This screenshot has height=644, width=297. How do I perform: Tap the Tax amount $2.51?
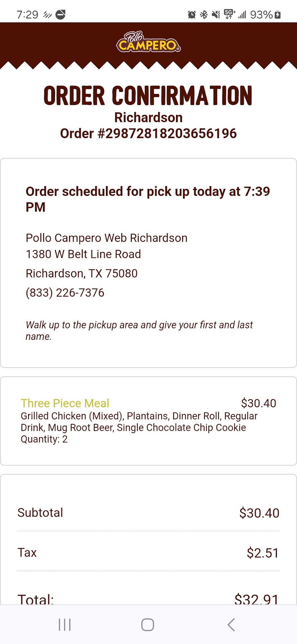(263, 553)
